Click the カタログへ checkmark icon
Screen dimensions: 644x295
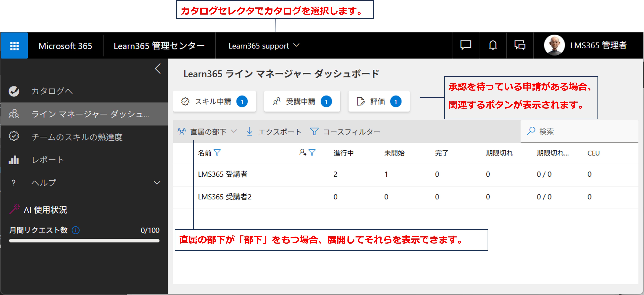click(14, 91)
